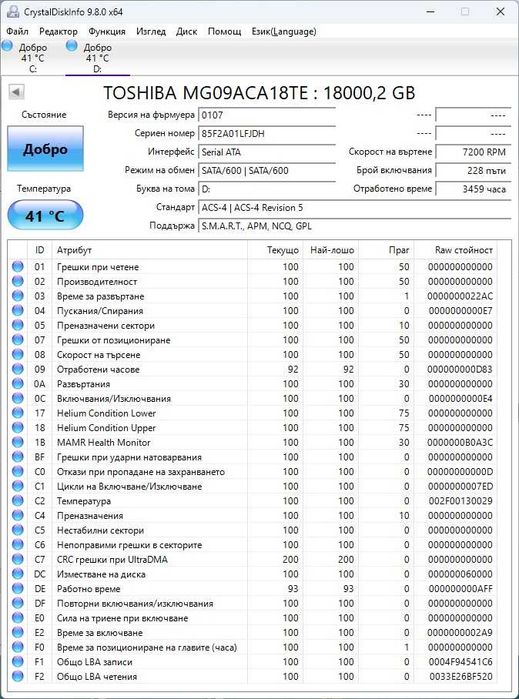Click the 228 пъти power-on count field
519x699 pixels.
point(473,170)
